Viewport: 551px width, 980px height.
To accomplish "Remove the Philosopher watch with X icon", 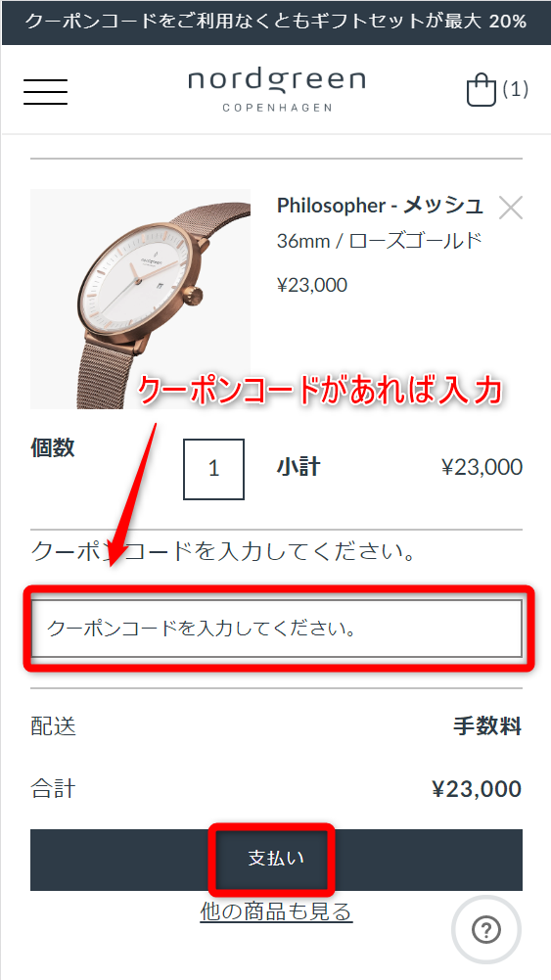I will tap(511, 208).
